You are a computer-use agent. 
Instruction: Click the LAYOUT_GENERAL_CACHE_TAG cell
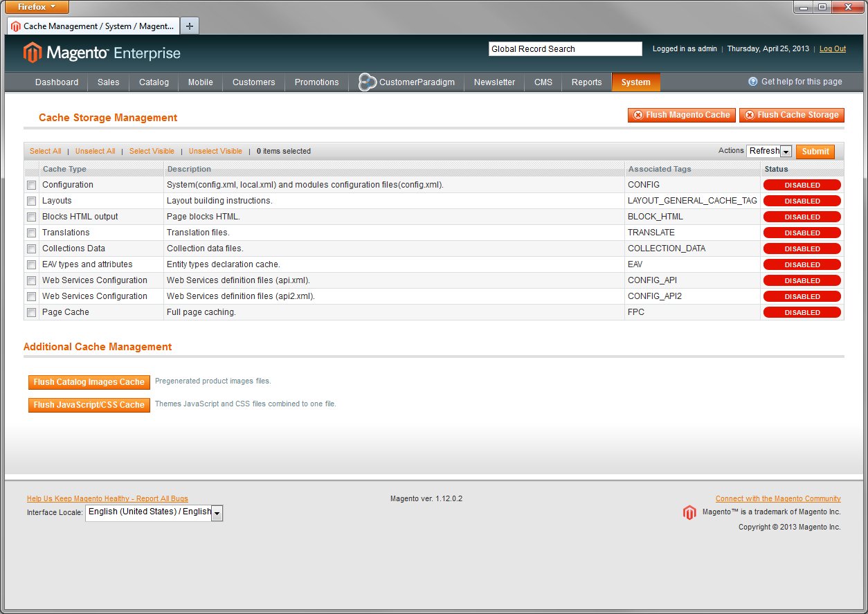pos(692,201)
